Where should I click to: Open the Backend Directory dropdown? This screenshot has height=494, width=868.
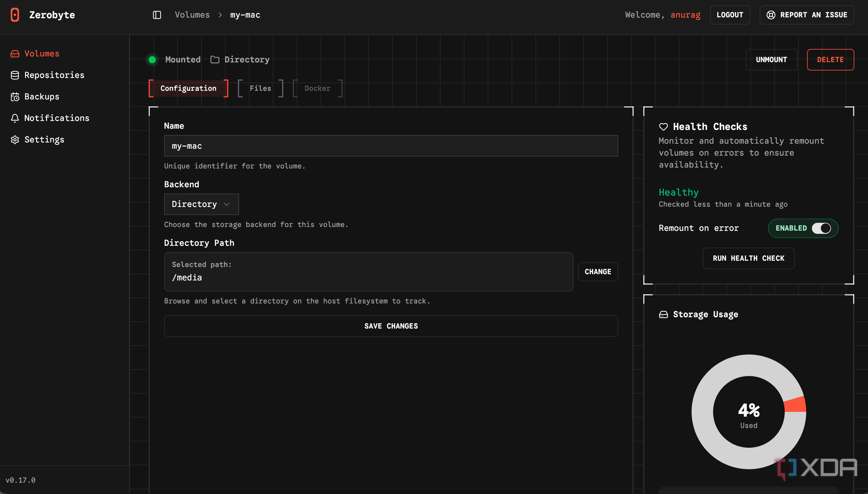[201, 204]
